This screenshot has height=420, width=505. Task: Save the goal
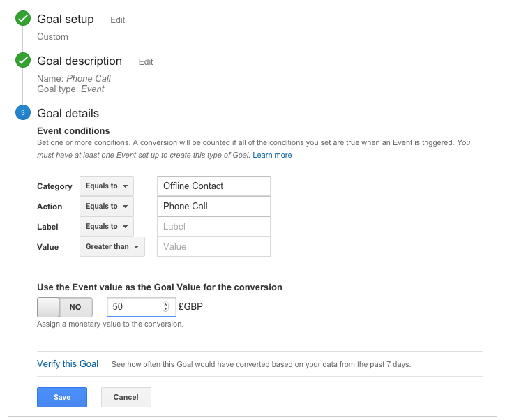click(62, 397)
